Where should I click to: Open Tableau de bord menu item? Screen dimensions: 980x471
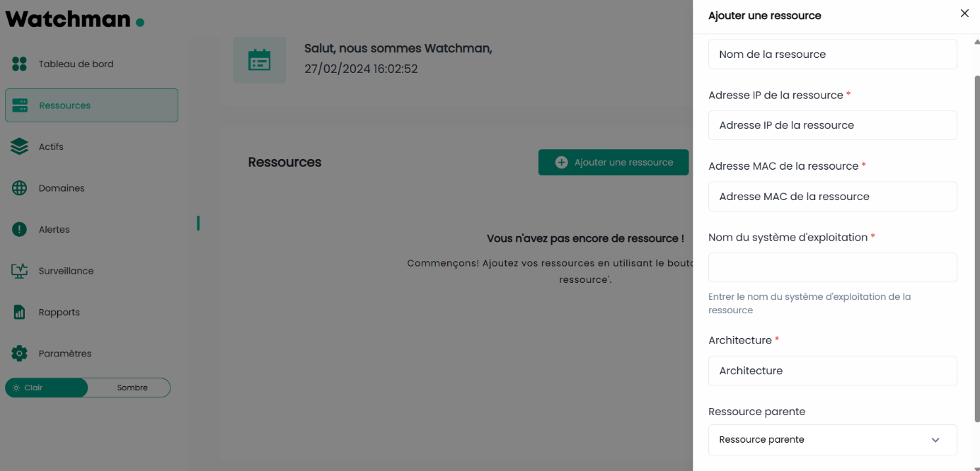click(91, 64)
